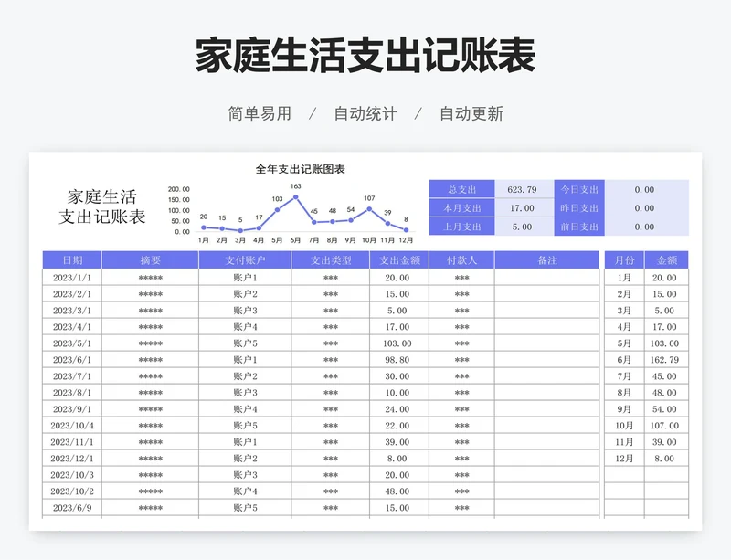Click the 9月 row label in the monthly table
Image resolution: width=731 pixels, height=560 pixels.
click(624, 409)
